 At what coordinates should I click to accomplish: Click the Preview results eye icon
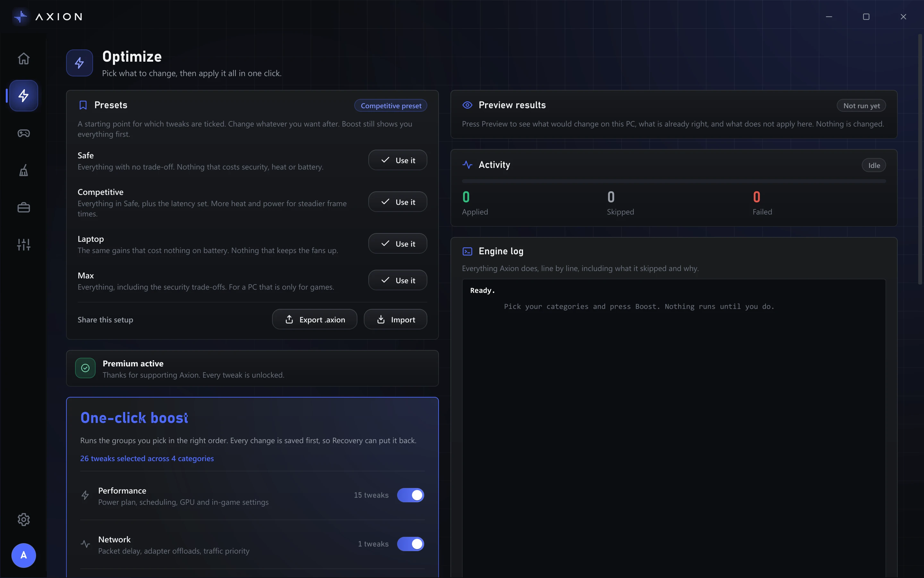[x=467, y=105]
